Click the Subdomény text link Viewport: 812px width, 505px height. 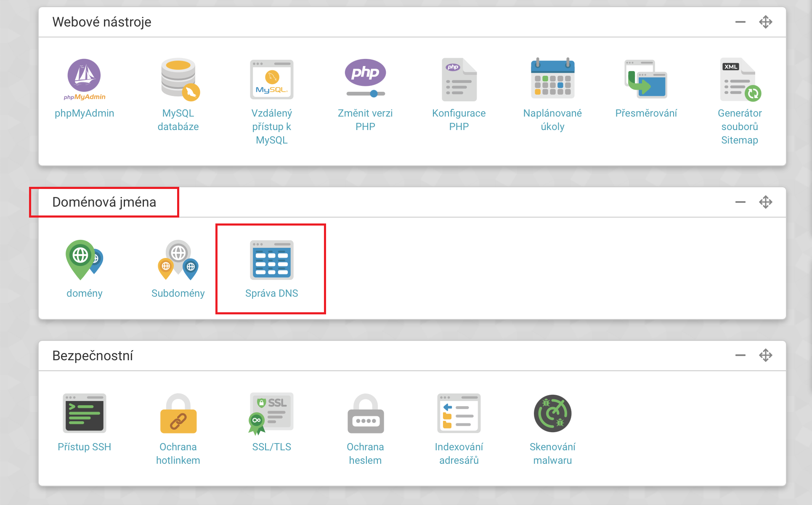coord(178,293)
